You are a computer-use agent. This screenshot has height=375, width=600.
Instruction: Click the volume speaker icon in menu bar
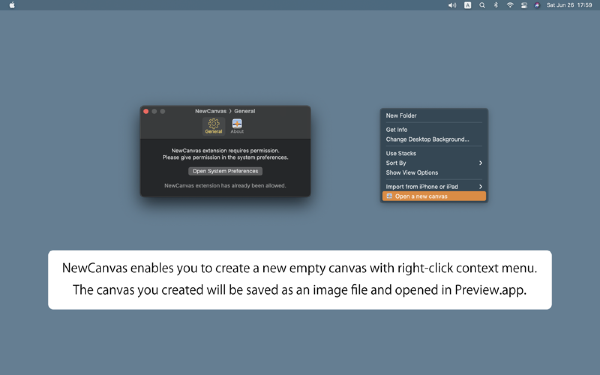click(x=452, y=5)
